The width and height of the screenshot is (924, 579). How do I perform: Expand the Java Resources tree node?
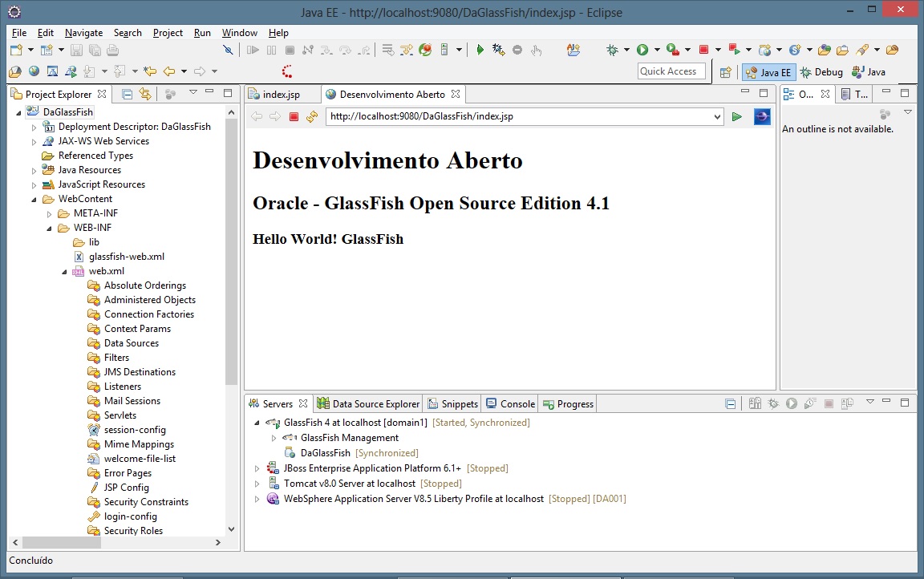(x=34, y=170)
